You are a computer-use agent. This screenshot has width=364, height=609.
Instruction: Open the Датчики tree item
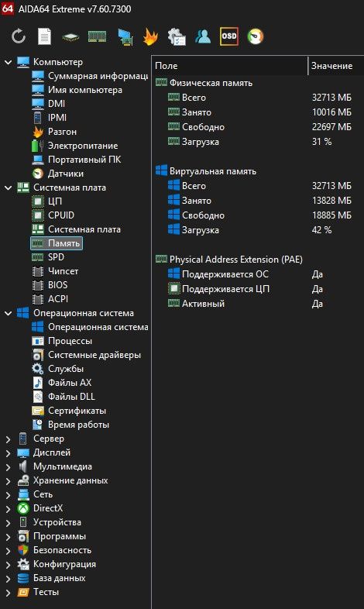coord(57,174)
